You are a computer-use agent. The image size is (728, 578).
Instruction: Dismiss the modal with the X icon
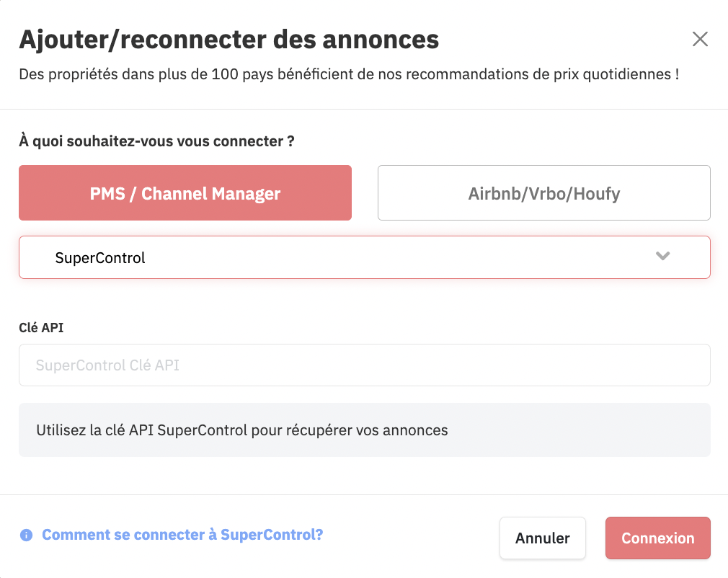700,39
